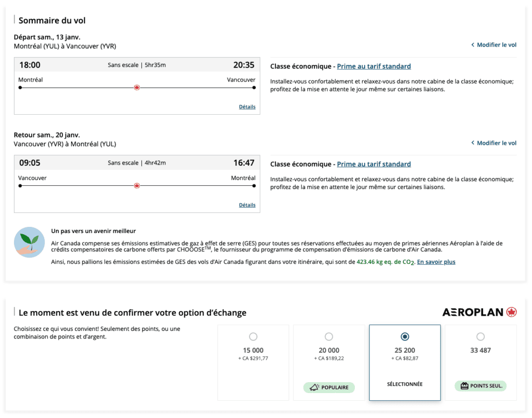This screenshot has height=418, width=532.
Task: Click the chevron beside return Modifier le vol
Action: coord(472,143)
